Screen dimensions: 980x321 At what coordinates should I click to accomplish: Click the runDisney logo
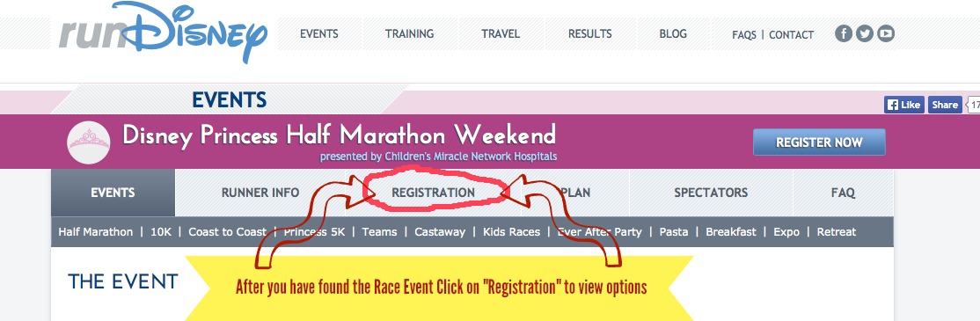point(163,33)
